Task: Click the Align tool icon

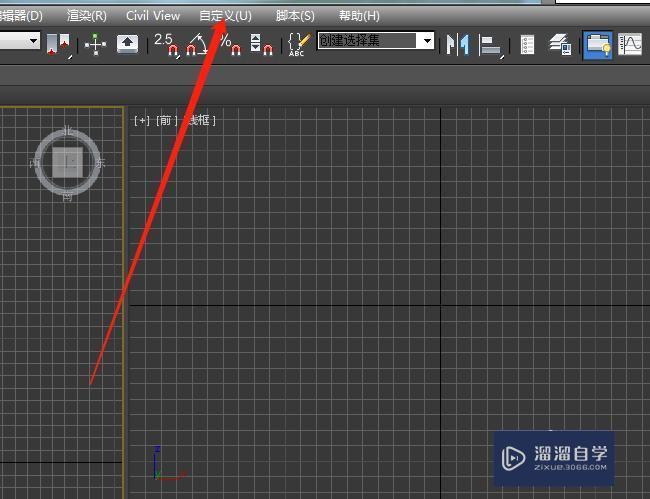Action: [x=491, y=45]
